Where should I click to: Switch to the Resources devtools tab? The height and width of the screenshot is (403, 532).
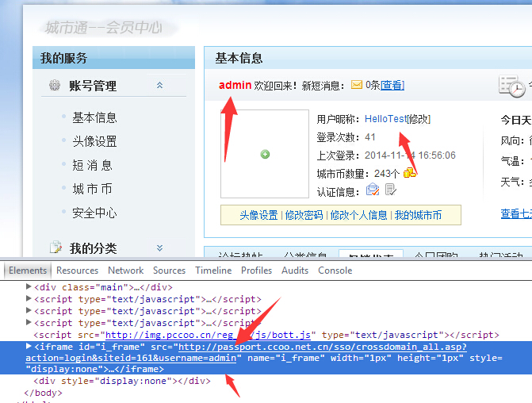[77, 271]
